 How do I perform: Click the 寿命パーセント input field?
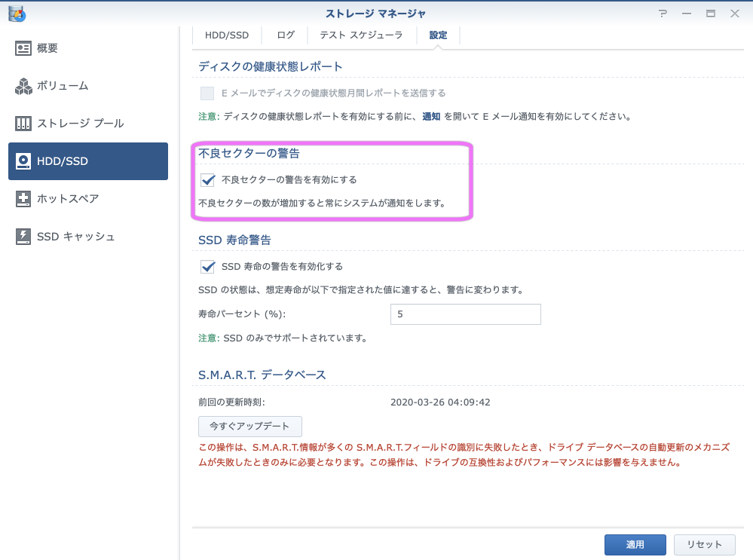pyautogui.click(x=465, y=314)
